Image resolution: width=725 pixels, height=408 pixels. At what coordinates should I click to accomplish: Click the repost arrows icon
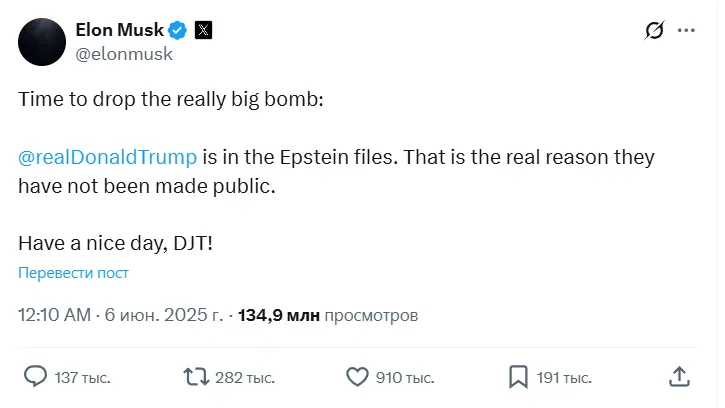[197, 377]
